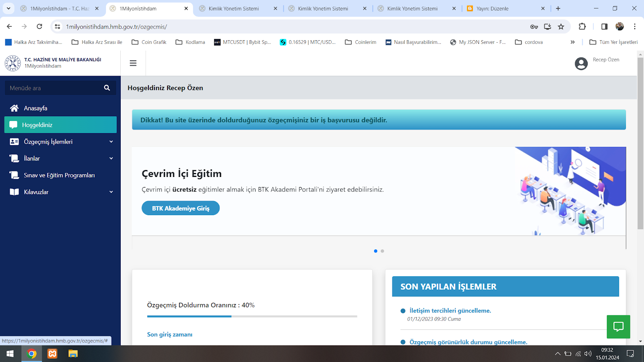The height and width of the screenshot is (362, 644).
Task: Open the Chrome three-dot menu
Action: (x=635, y=27)
